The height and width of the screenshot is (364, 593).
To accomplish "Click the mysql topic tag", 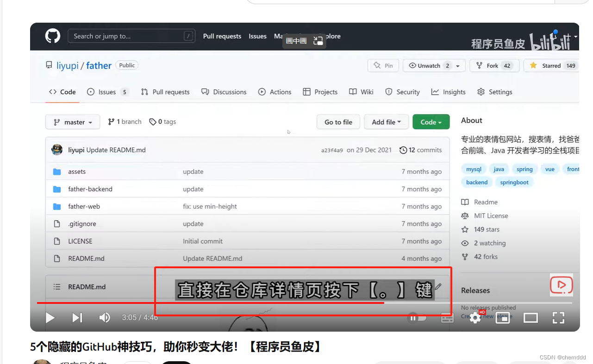I will pyautogui.click(x=474, y=169).
